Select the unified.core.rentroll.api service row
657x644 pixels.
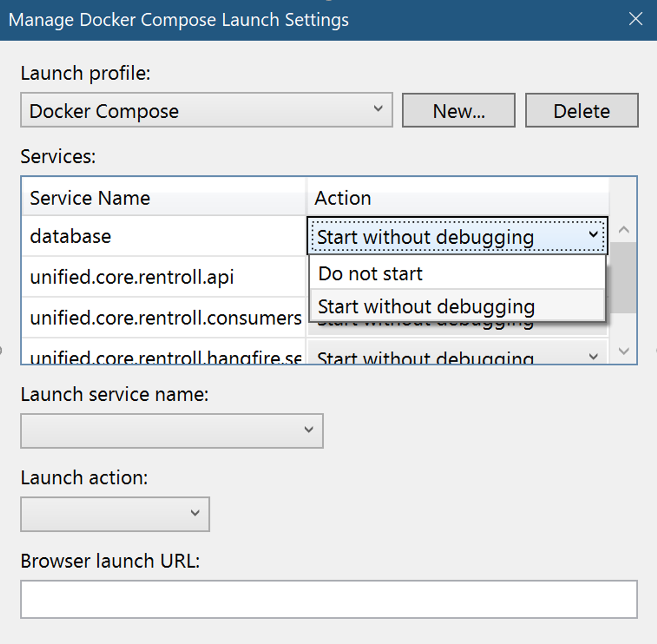click(164, 277)
